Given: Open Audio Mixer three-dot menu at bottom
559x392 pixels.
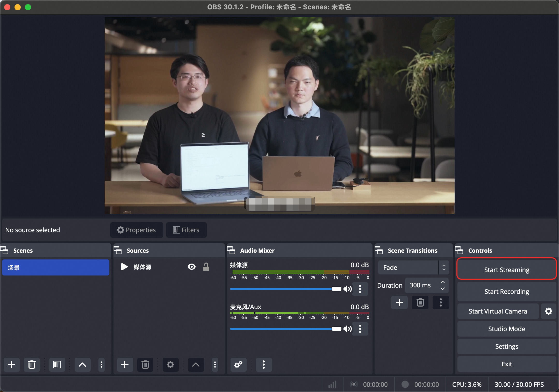Looking at the screenshot, I should pos(264,365).
